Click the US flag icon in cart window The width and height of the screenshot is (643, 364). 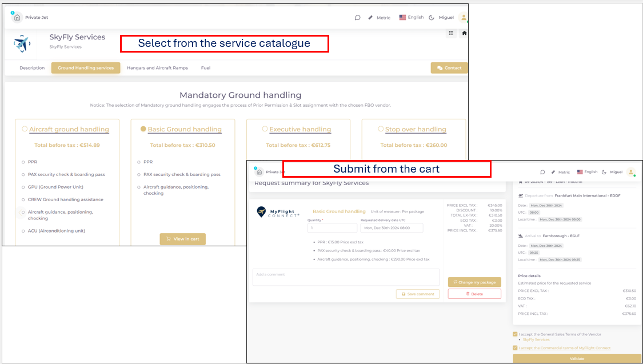(580, 172)
